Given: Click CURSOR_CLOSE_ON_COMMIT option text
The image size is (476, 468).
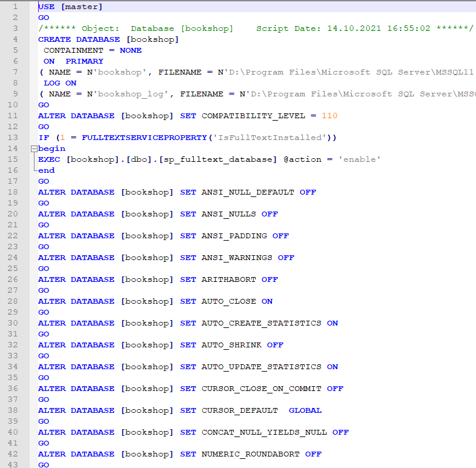Looking at the screenshot, I should pyautogui.click(x=262, y=389).
